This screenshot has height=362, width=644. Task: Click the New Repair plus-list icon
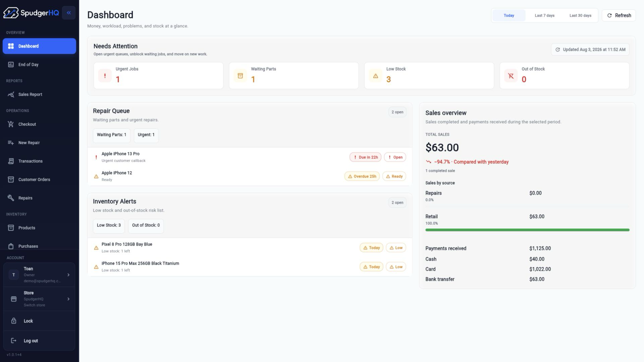pyautogui.click(x=11, y=142)
